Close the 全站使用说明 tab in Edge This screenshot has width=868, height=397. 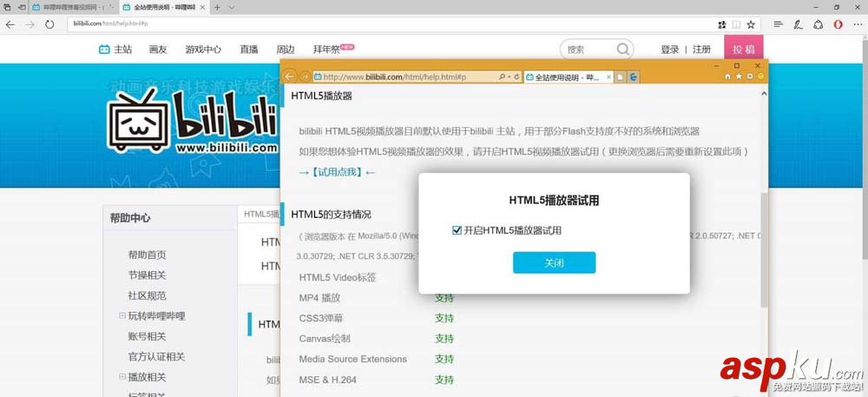pyautogui.click(x=202, y=8)
